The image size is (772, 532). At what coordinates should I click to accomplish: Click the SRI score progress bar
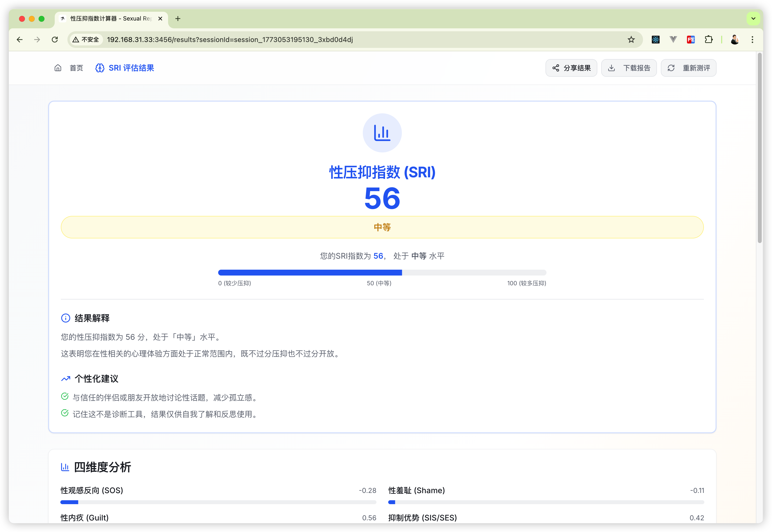point(382,273)
